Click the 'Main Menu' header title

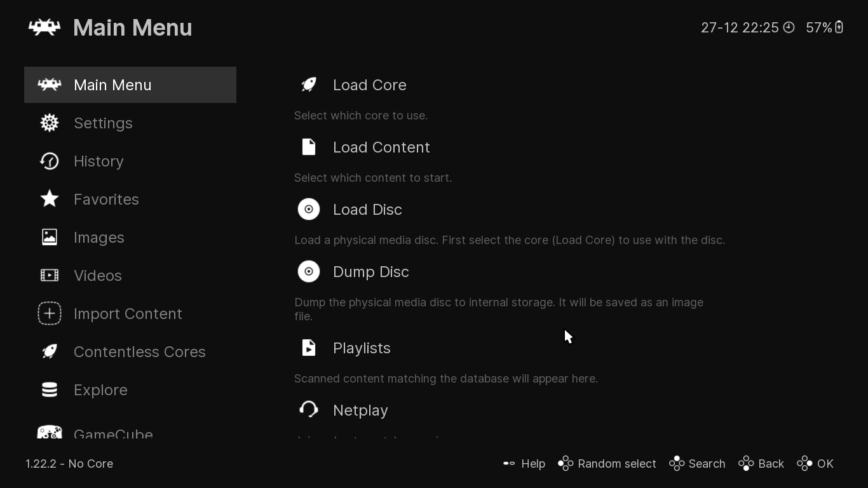coord(133,27)
